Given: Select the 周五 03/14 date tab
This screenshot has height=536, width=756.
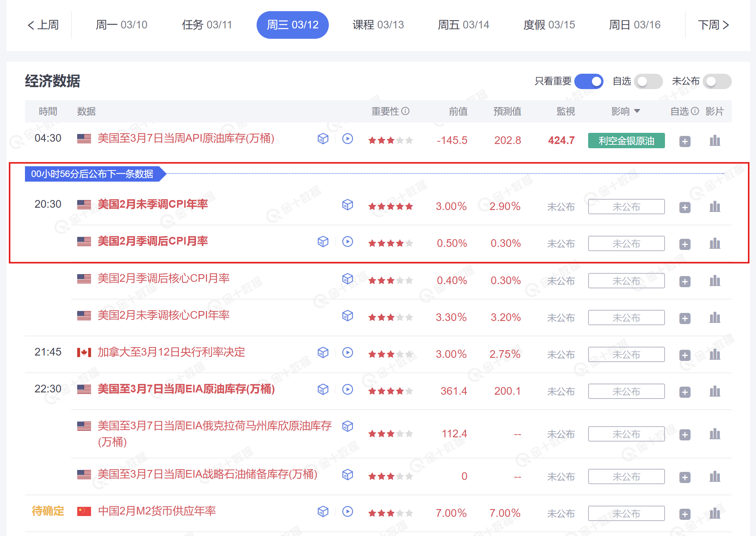Looking at the screenshot, I should (x=463, y=25).
